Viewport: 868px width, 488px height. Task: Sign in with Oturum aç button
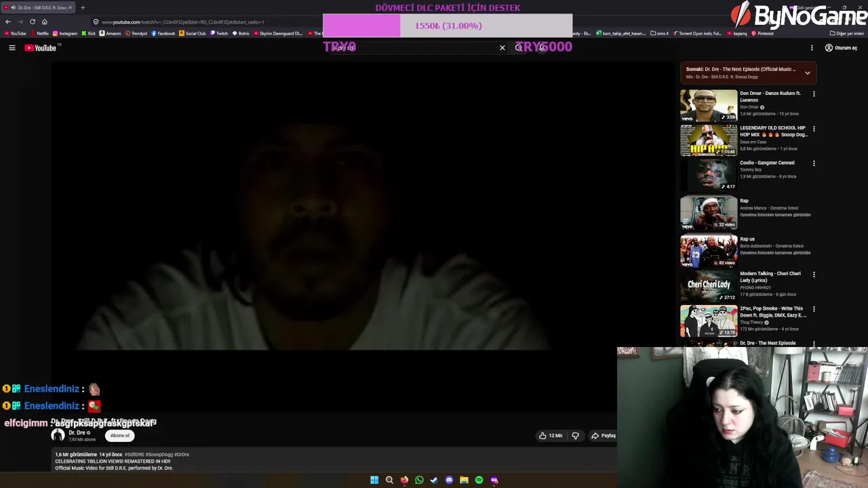(841, 48)
